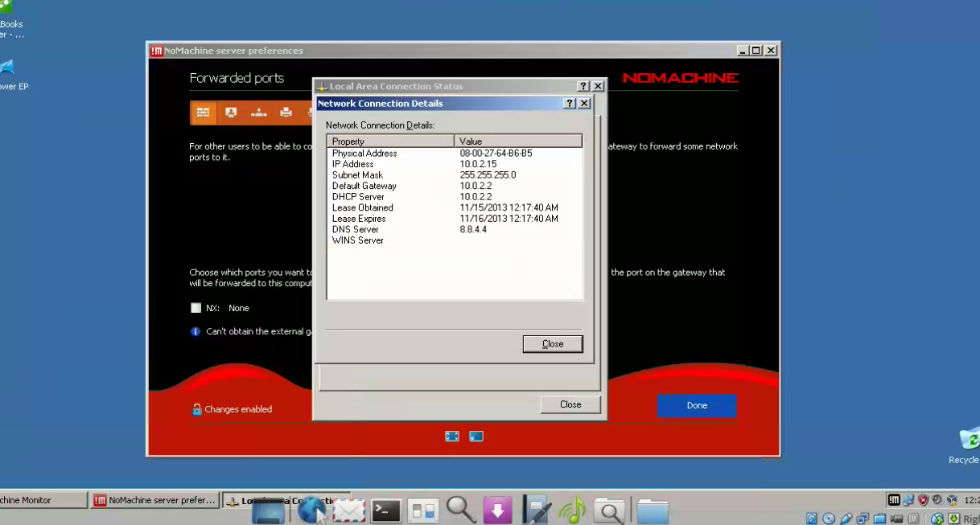Viewport: 980px width, 525px height.
Task: Select the NoMachine Monitor taskbar button
Action: coord(43,500)
